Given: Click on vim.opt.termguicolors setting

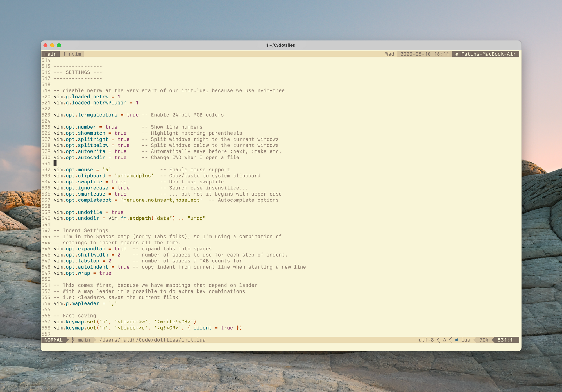Looking at the screenshot, I should 96,115.
